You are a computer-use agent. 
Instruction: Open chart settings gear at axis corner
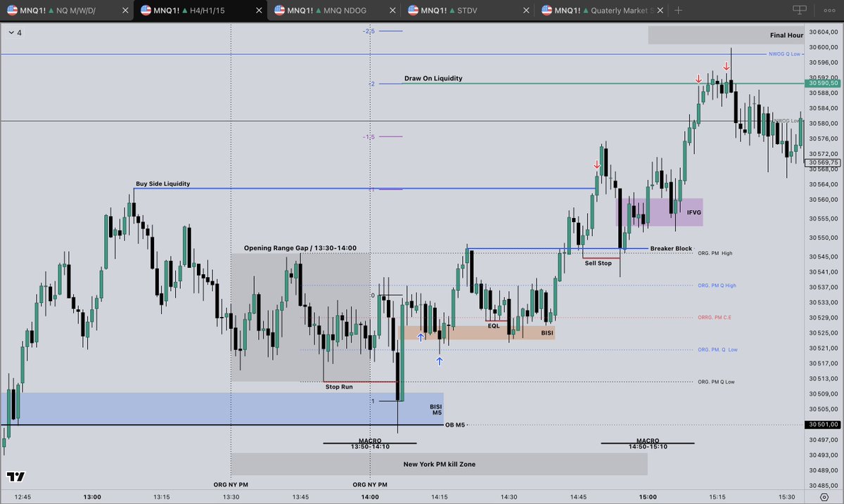pos(824,497)
